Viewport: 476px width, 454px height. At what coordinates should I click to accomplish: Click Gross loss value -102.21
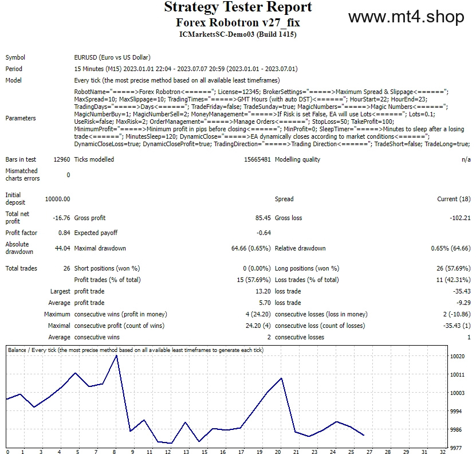click(460, 218)
